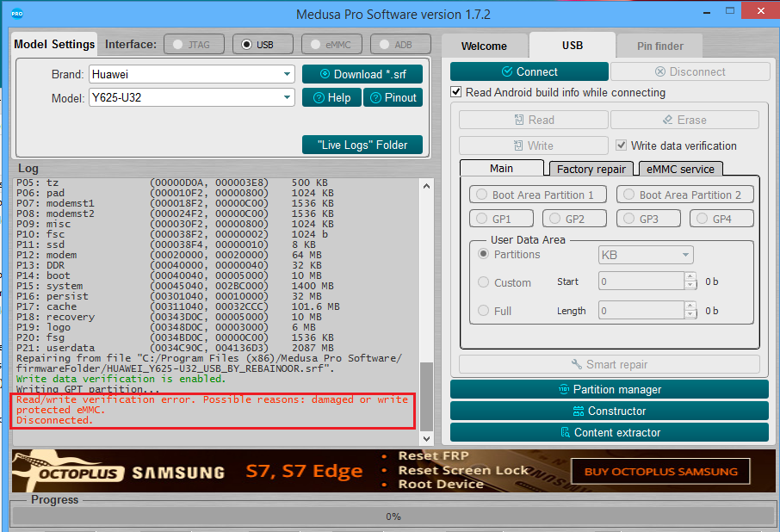Click the "Live Logs" Folder button

pyautogui.click(x=362, y=145)
